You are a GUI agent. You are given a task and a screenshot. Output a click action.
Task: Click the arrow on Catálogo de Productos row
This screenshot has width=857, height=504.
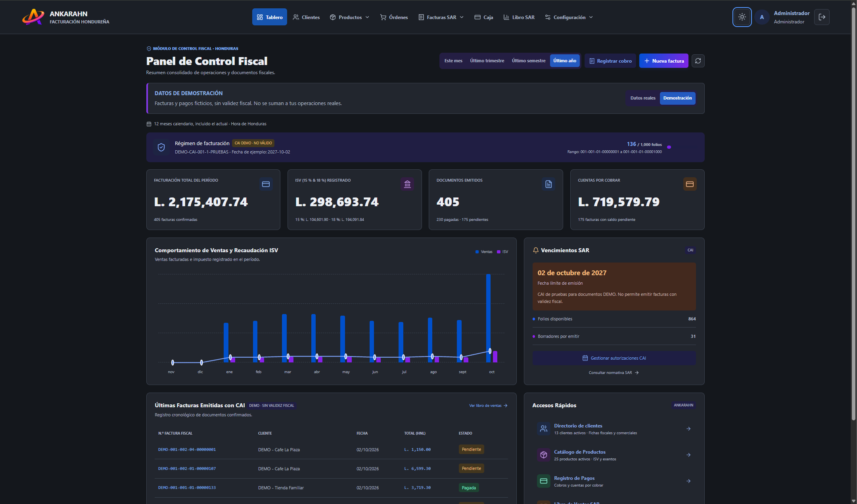coord(688,455)
